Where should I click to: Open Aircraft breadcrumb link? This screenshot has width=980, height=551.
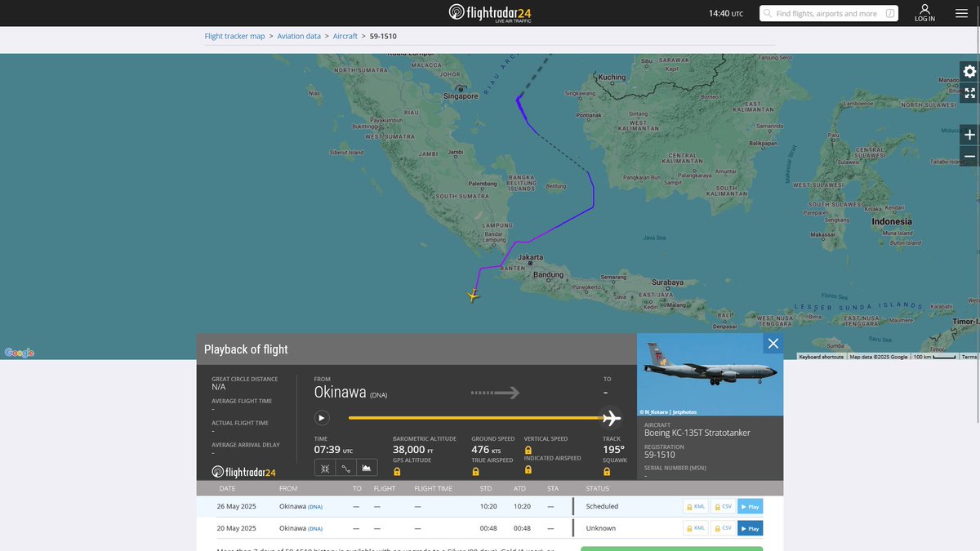(345, 37)
